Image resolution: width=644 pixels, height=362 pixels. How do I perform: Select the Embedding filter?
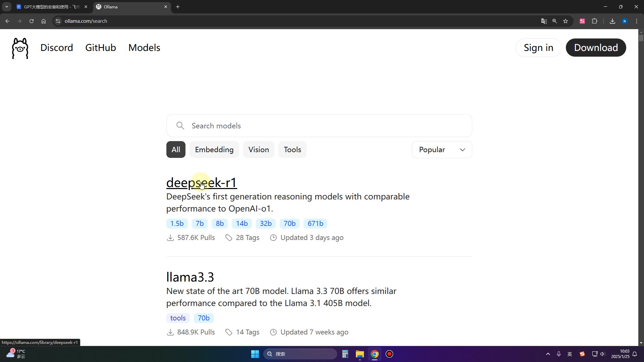[214, 149]
